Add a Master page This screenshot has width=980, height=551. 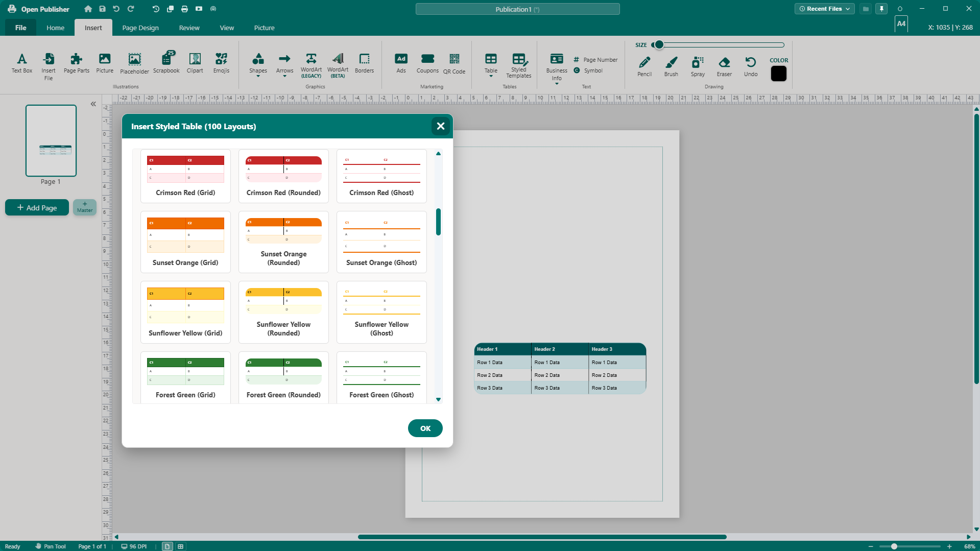coord(85,207)
